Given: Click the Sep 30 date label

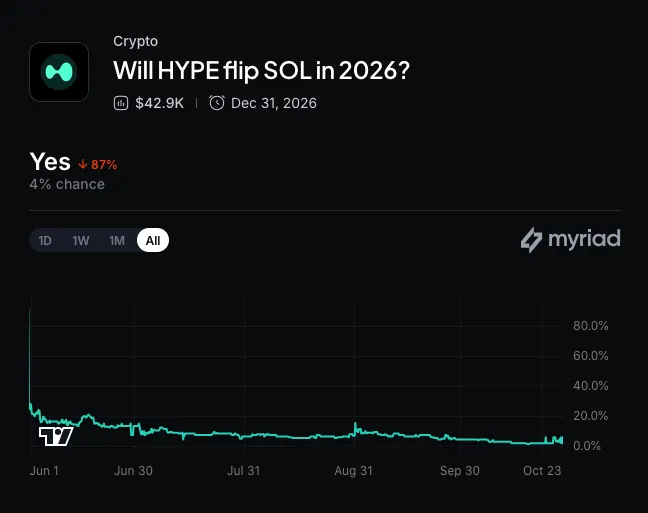Looking at the screenshot, I should click(x=460, y=471).
